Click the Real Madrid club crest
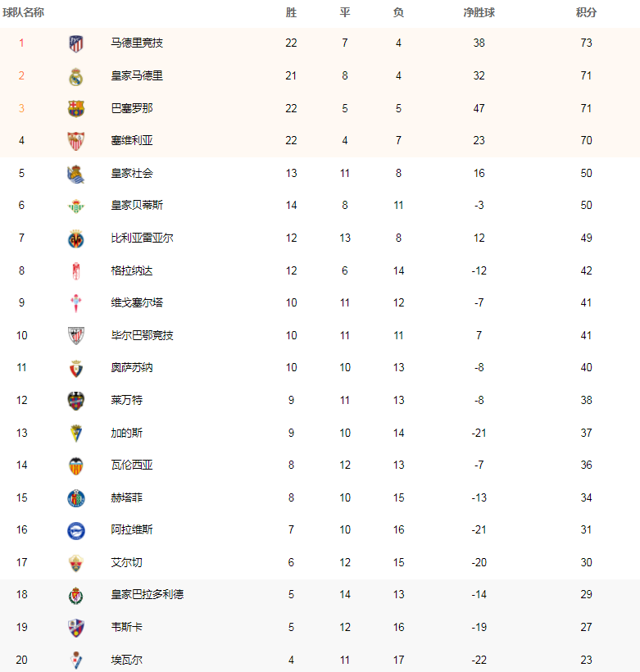This screenshot has height=672, width=640. [x=76, y=76]
